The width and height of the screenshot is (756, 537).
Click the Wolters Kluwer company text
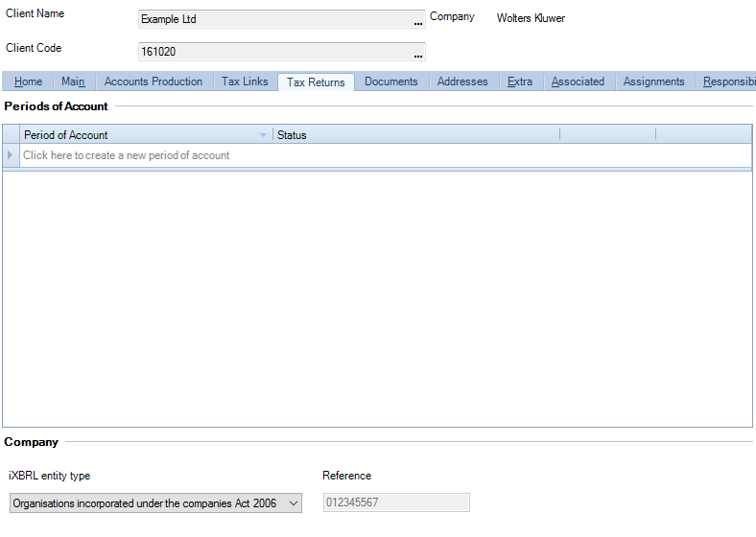click(x=531, y=18)
